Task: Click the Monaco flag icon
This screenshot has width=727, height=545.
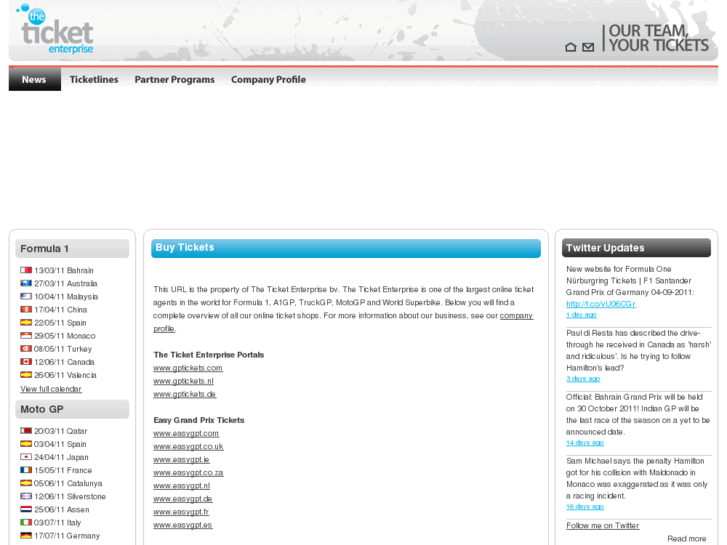Action: pyautogui.click(x=26, y=335)
